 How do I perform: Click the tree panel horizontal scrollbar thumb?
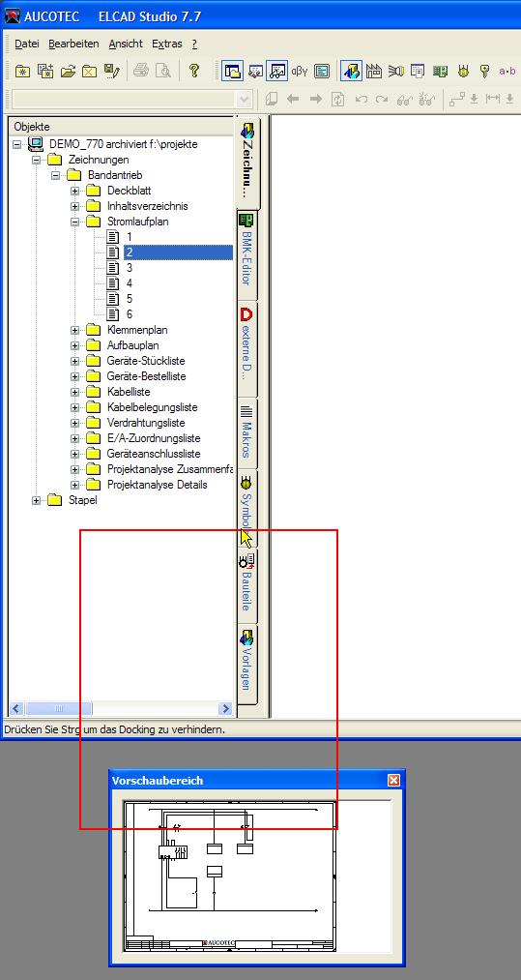(x=59, y=708)
